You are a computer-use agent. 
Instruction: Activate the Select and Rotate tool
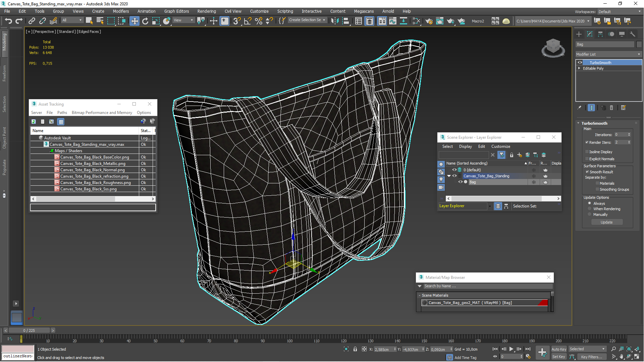pyautogui.click(x=145, y=21)
